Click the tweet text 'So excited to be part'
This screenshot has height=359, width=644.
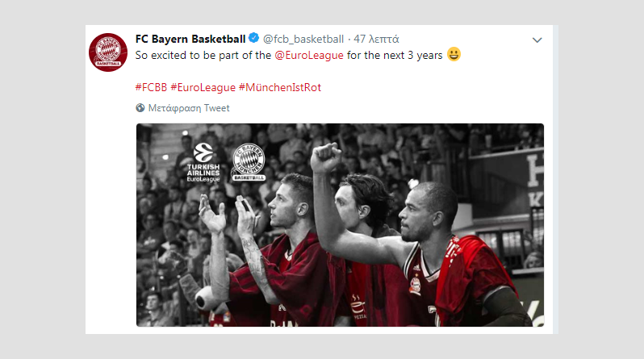[x=189, y=55]
